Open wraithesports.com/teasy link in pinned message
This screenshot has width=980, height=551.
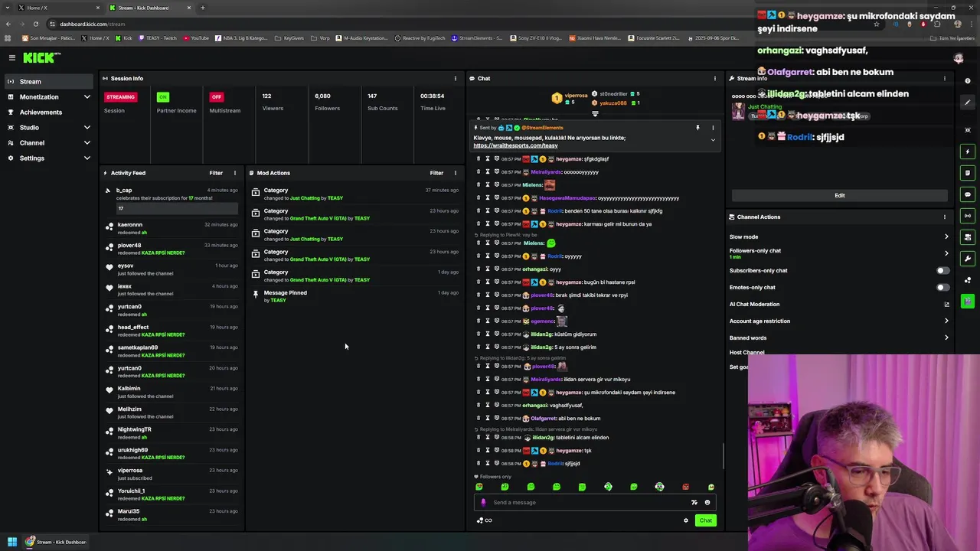(515, 145)
